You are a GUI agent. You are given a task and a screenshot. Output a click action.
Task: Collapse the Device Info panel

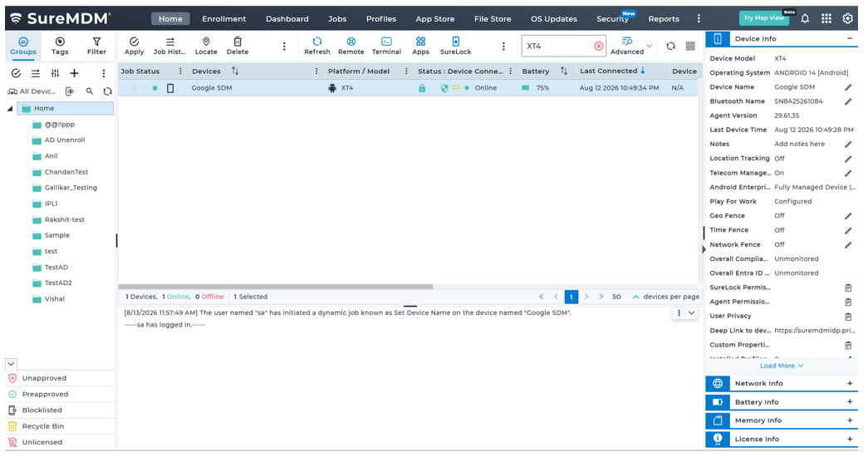point(850,39)
